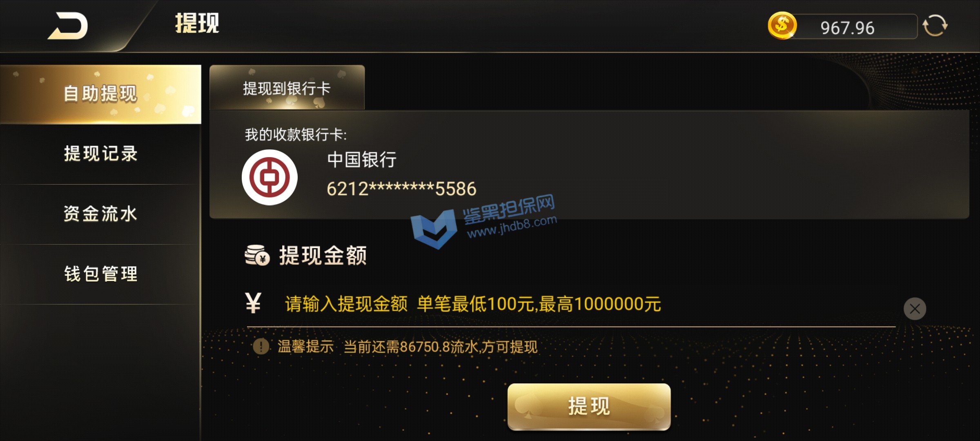This screenshot has height=441, width=980.
Task: Click the coin stack icon beside 提现金额
Action: coord(257,255)
